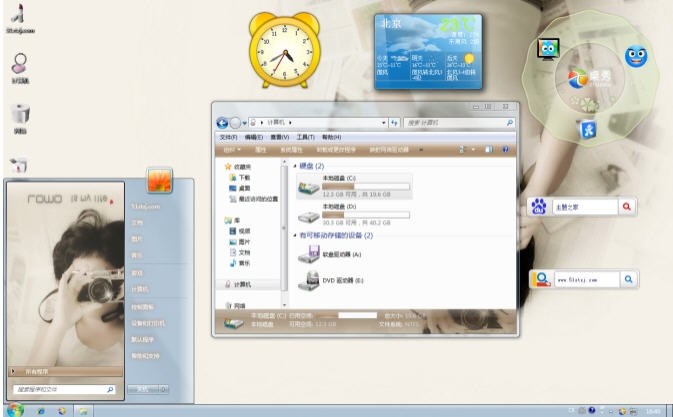Select the 本地磁盘 (D:) drive

pos(354,215)
